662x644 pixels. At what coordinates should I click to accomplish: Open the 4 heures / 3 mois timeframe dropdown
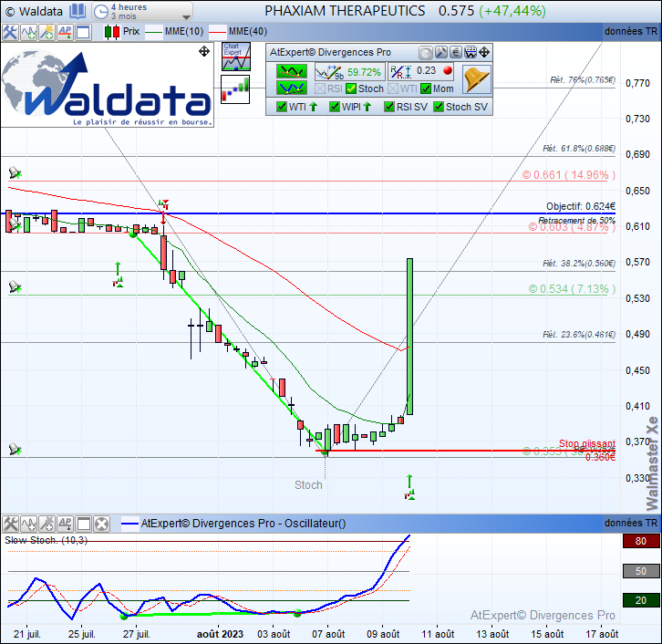(x=142, y=11)
